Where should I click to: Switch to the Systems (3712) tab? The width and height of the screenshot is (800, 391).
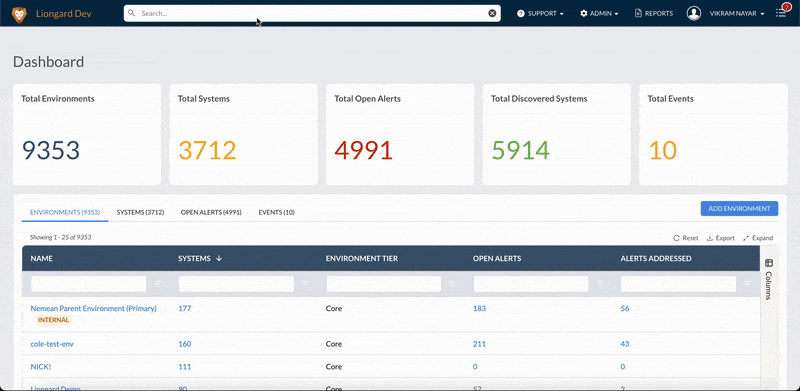click(140, 212)
